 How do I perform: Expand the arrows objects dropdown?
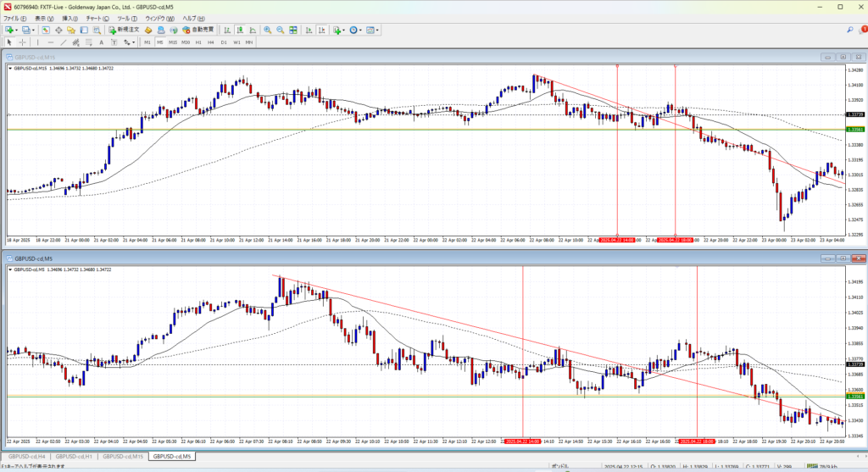(x=133, y=42)
